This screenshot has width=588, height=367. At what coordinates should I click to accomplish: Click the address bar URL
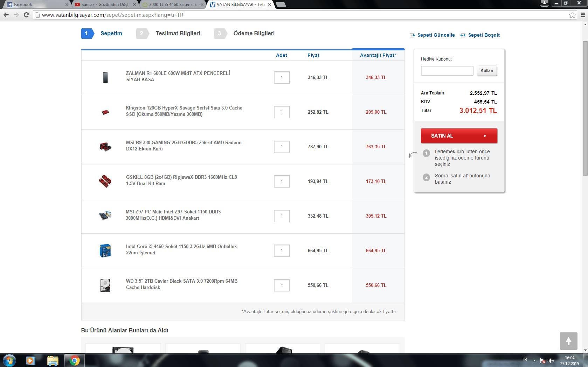coord(112,15)
